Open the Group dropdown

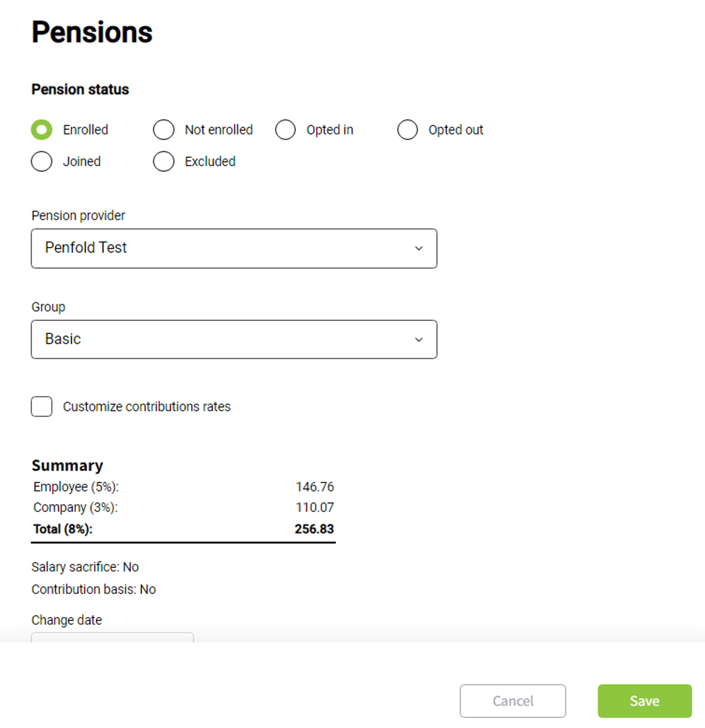click(x=234, y=339)
